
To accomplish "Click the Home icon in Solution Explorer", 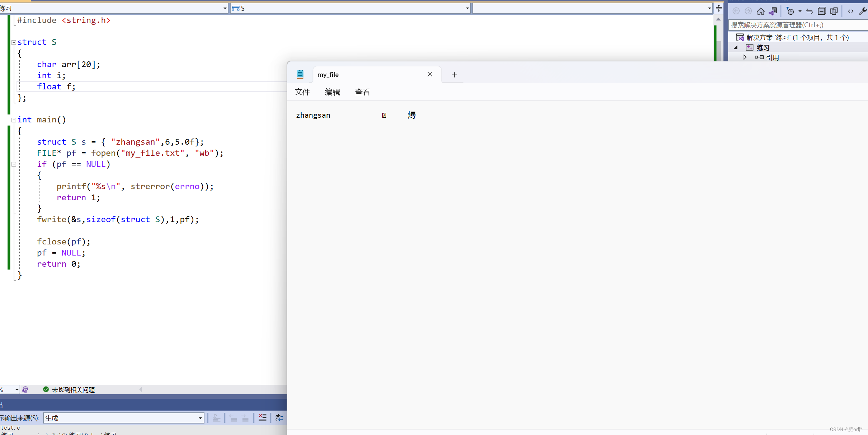I will coord(760,11).
